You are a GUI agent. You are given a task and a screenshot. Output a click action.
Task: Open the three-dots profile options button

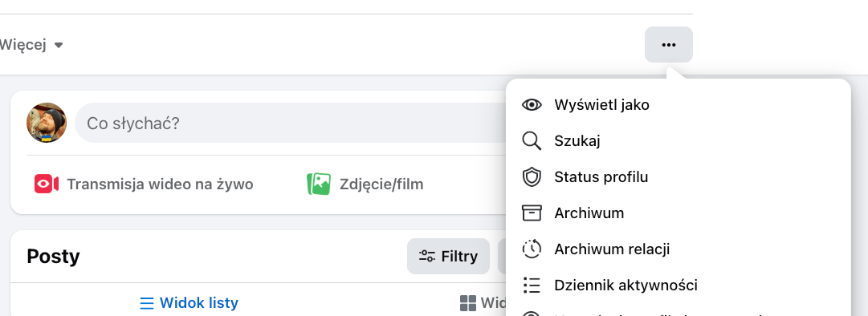(668, 44)
